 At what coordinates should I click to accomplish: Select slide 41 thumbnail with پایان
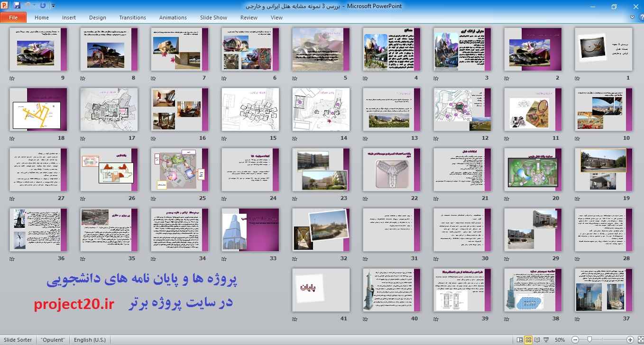tap(321, 290)
